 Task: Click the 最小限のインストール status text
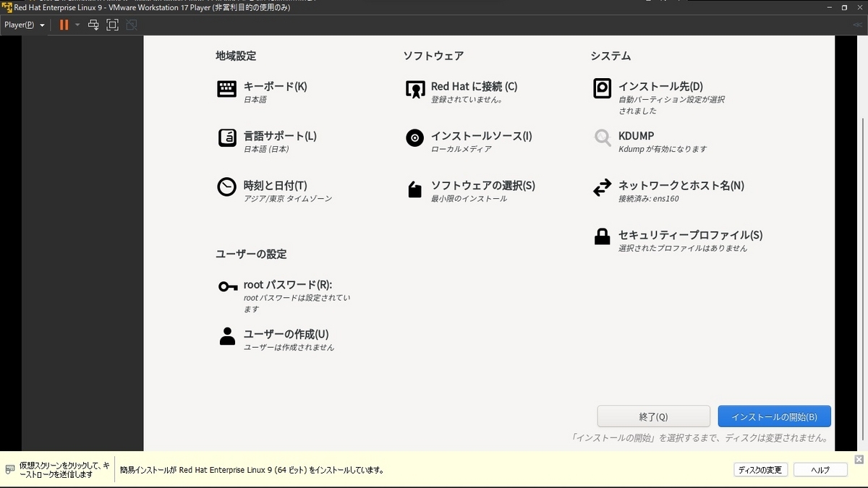pos(469,199)
